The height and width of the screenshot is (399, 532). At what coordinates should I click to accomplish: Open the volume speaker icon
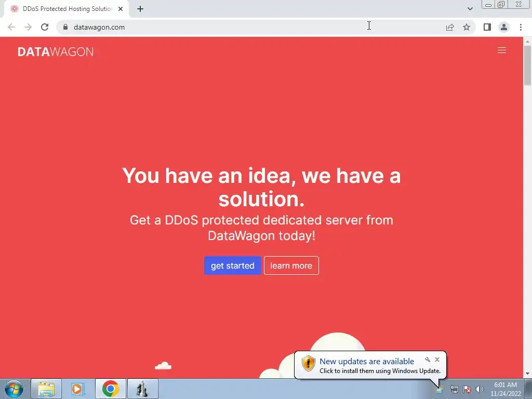click(480, 389)
